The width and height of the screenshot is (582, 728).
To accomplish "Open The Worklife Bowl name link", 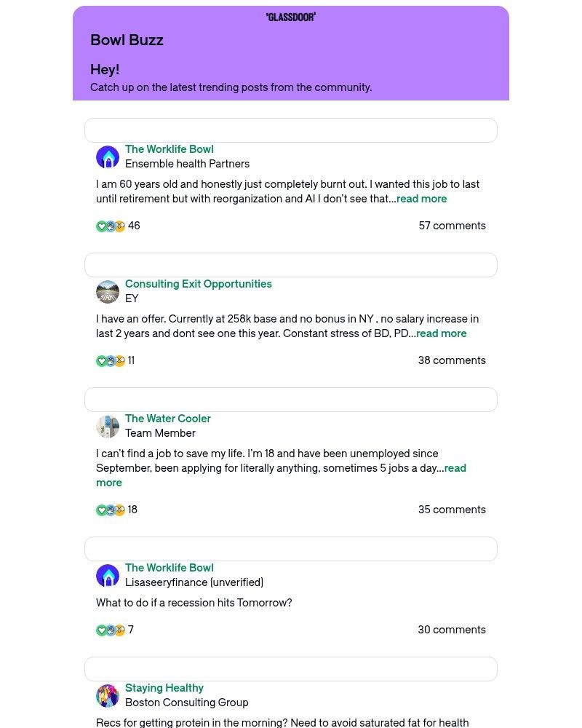I will [x=169, y=149].
